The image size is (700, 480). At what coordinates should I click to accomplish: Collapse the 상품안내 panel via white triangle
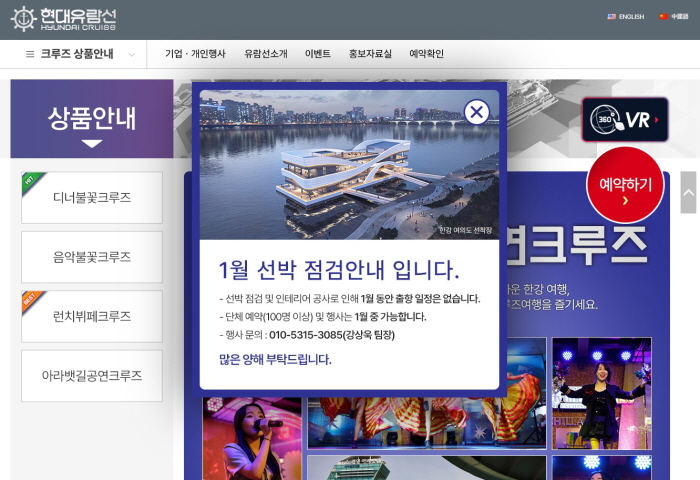point(92,144)
